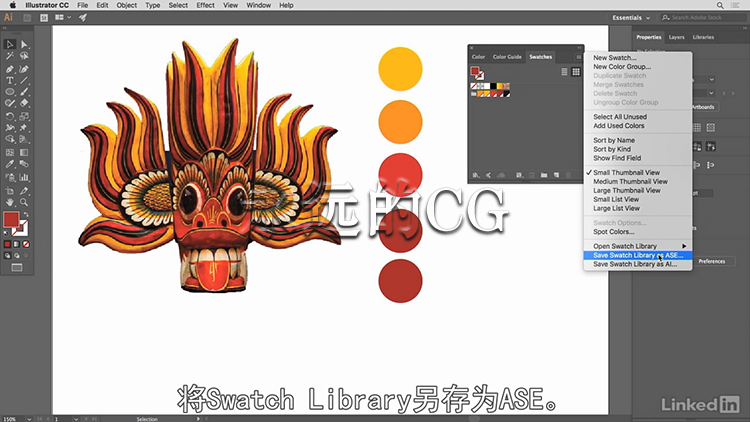Expand the Open Swatch Library submenu
The image size is (750, 422).
click(638, 246)
